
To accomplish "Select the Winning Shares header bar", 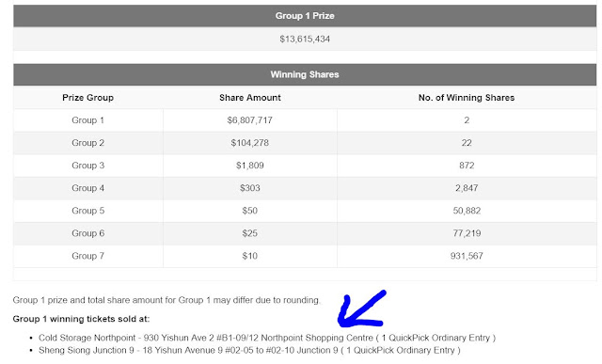I will pos(305,74).
